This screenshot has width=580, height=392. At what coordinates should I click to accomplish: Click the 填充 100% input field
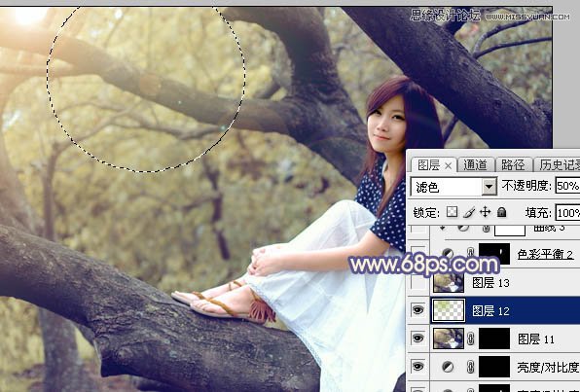[567, 213]
